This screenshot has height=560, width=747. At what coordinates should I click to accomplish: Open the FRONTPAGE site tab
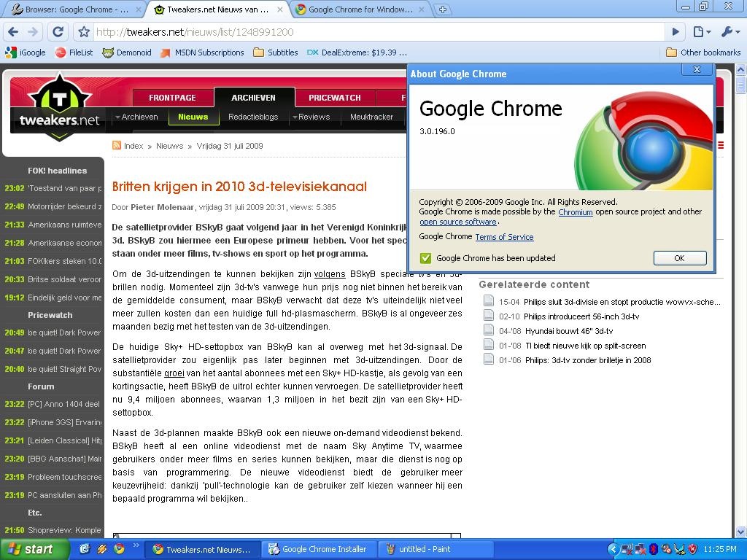point(172,98)
